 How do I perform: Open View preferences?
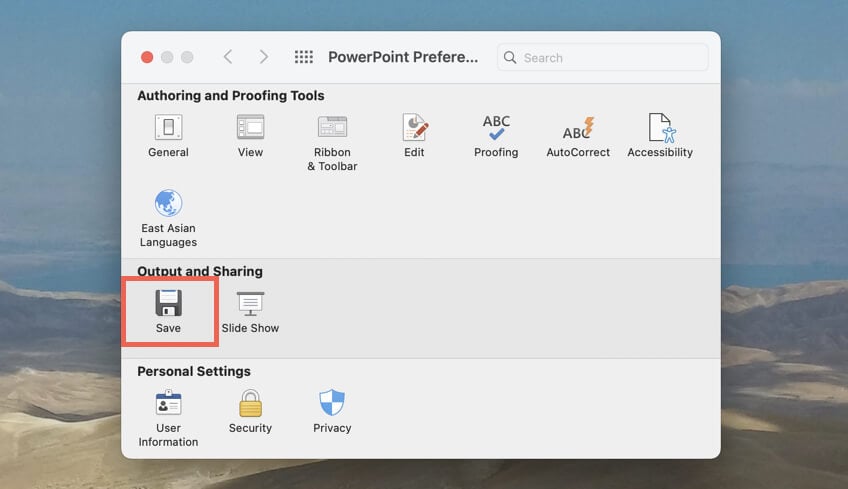[x=250, y=136]
